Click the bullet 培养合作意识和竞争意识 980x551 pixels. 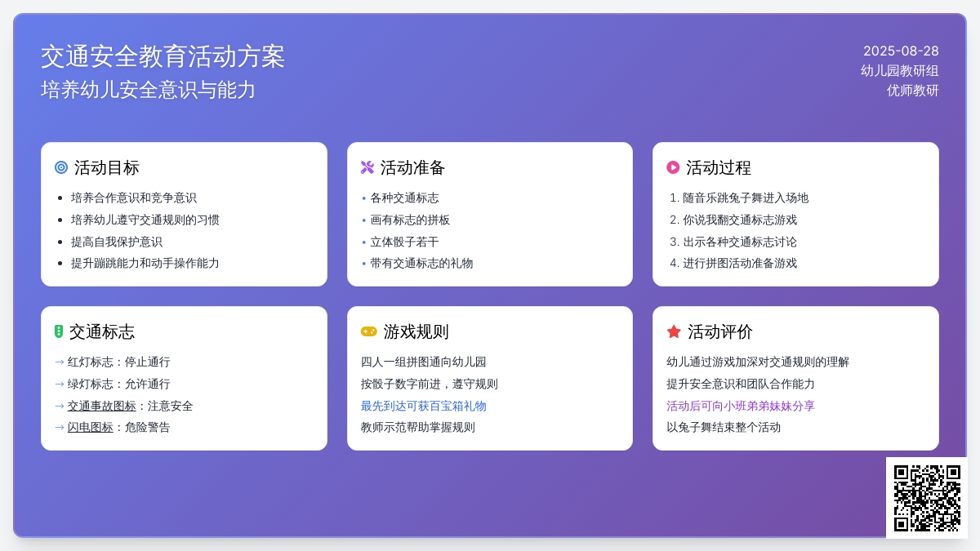tap(134, 198)
